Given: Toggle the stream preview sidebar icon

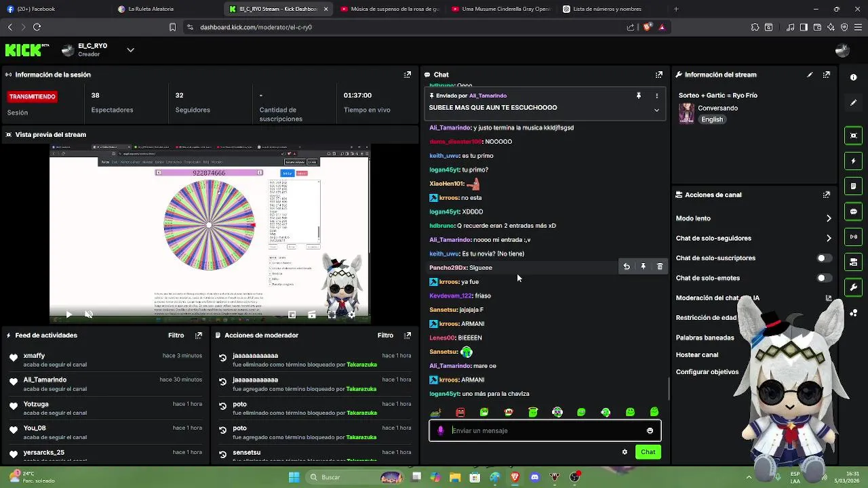Looking at the screenshot, I should pyautogui.click(x=854, y=136).
